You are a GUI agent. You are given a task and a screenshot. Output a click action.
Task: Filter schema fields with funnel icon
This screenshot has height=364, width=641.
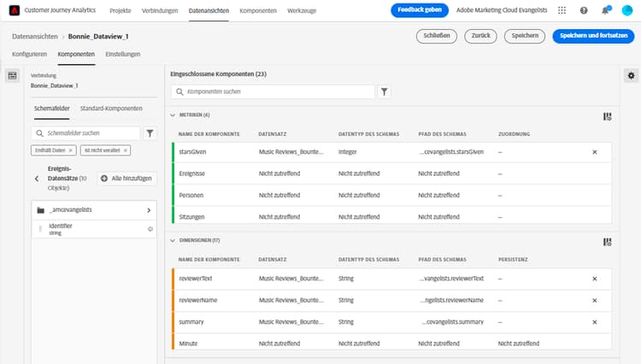[150, 133]
